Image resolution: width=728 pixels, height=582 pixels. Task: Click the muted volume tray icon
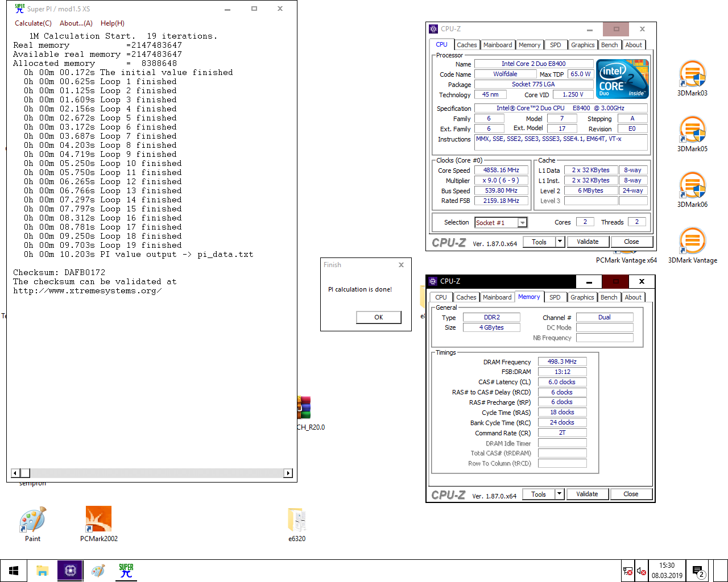[x=642, y=571]
